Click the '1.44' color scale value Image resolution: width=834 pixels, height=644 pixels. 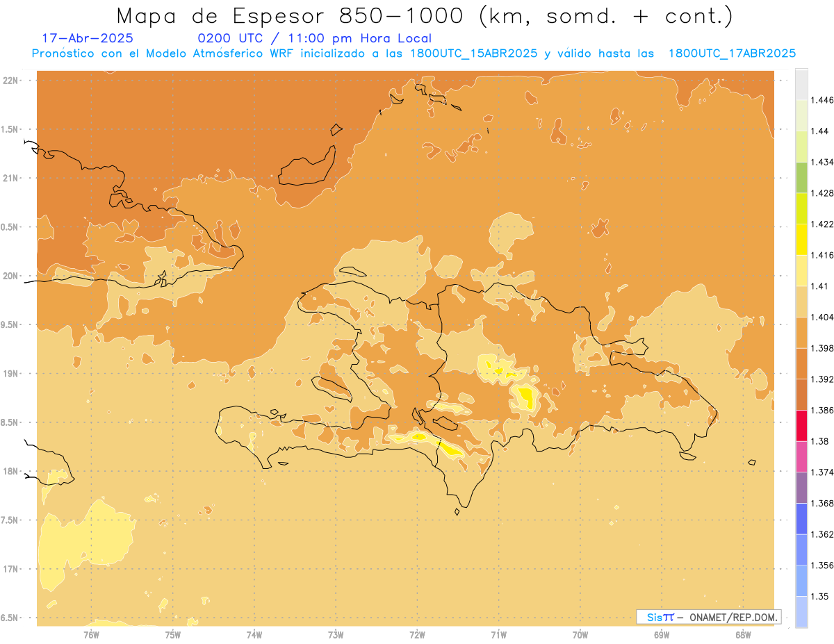click(819, 131)
